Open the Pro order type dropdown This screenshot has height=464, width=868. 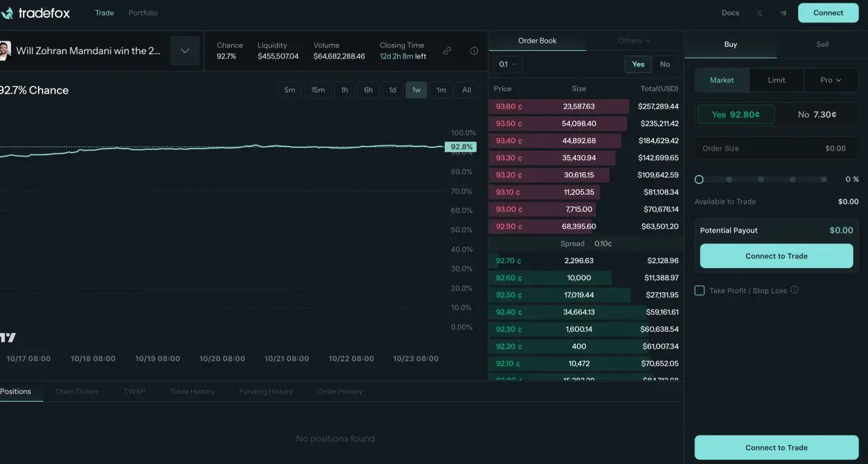(x=831, y=79)
